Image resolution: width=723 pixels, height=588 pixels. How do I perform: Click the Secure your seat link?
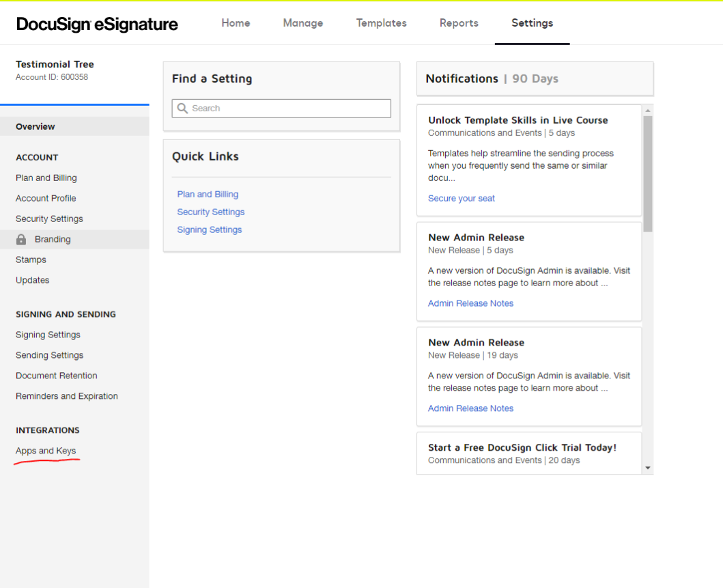click(461, 198)
